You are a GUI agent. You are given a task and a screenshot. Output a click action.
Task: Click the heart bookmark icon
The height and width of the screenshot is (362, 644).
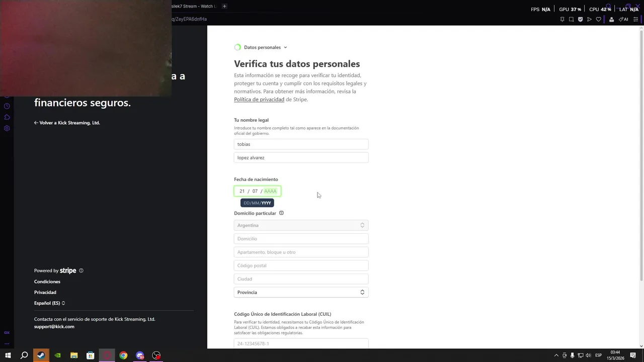click(x=598, y=19)
